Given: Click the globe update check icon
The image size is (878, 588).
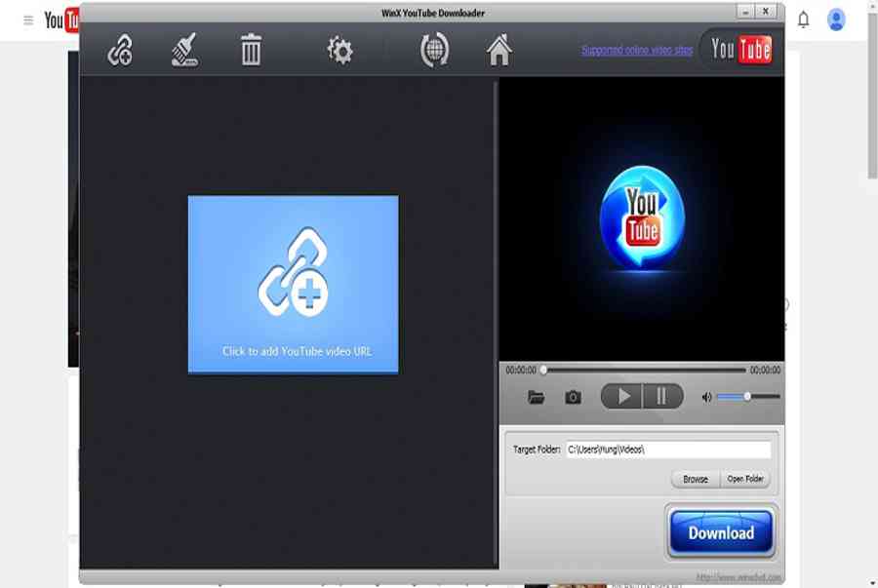Looking at the screenshot, I should coord(434,50).
